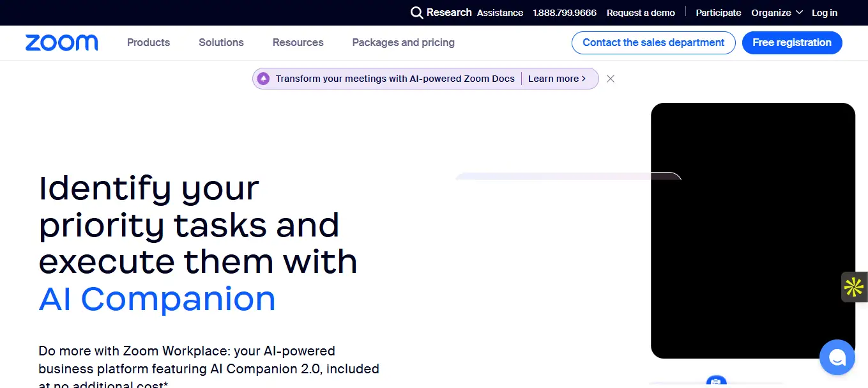Image resolution: width=868 pixels, height=388 pixels.
Task: Open the Solutions menu
Action: pos(221,42)
